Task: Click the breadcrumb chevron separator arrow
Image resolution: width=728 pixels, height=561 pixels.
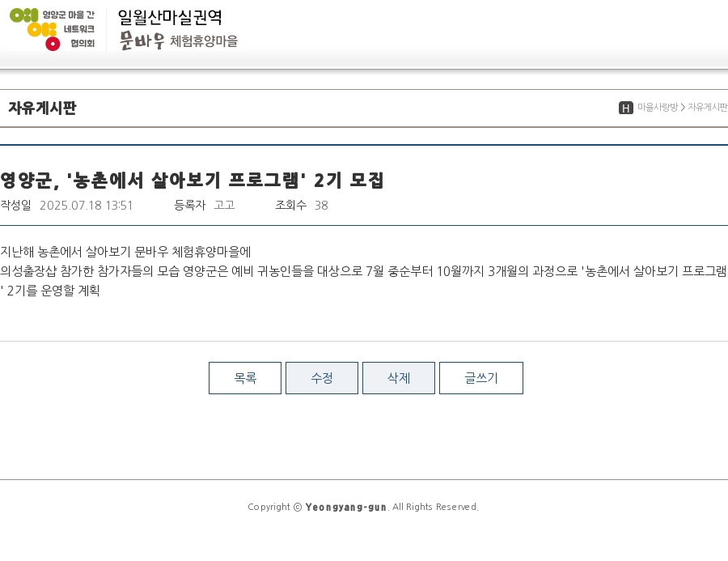Action: pos(683,108)
